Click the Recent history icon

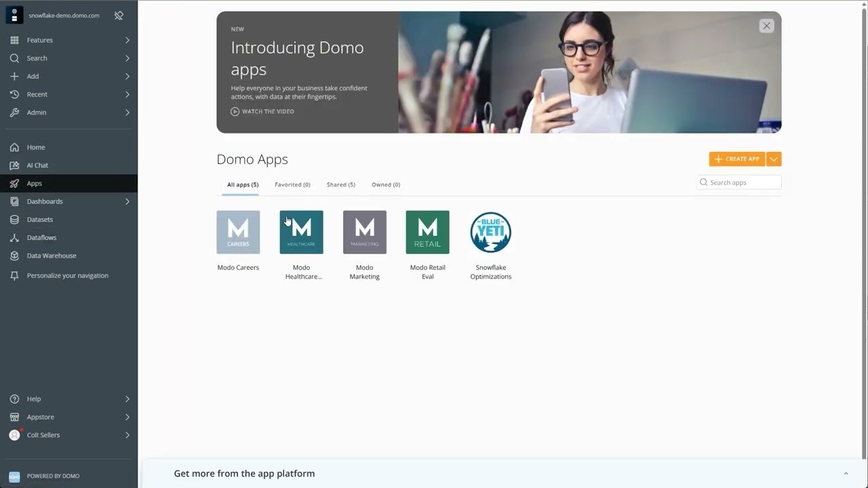pos(14,94)
